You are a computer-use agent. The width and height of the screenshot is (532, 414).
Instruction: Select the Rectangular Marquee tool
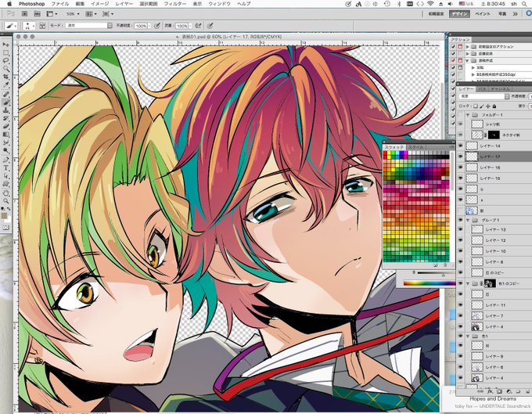pyautogui.click(x=5, y=53)
